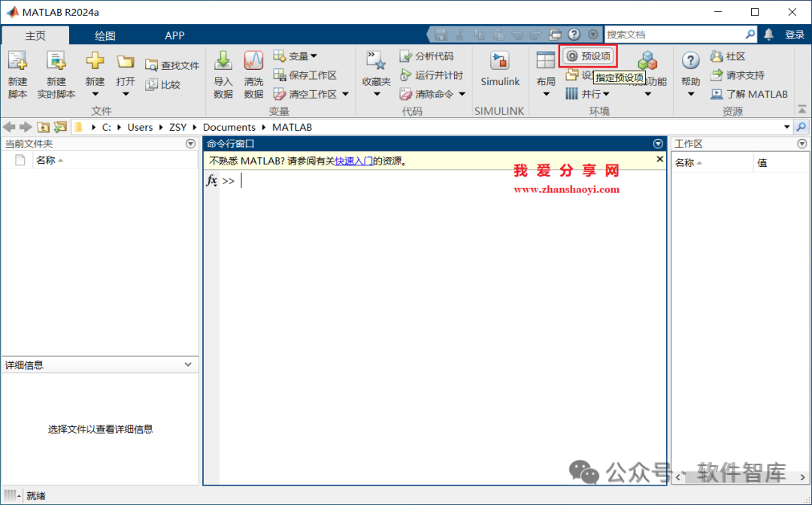The width and height of the screenshot is (812, 505).
Task: Sort workspace by 名称 column
Action: (713, 162)
